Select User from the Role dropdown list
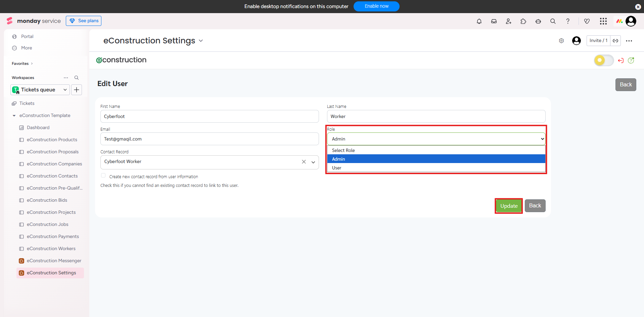 click(337, 168)
